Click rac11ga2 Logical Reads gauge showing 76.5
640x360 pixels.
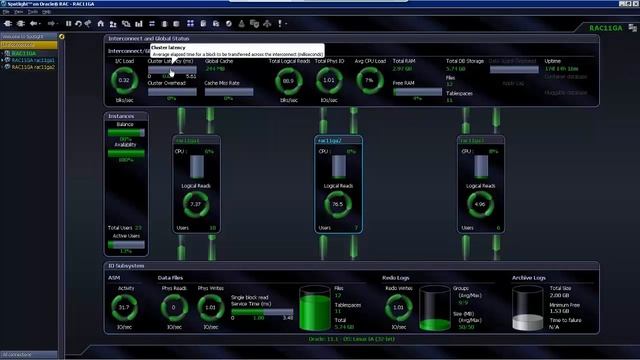click(338, 204)
